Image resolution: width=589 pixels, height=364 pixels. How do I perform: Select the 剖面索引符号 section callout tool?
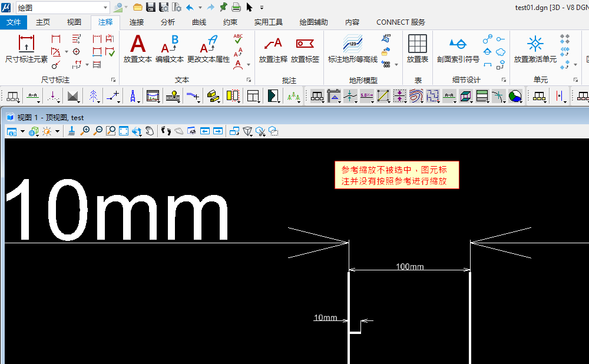click(x=458, y=49)
